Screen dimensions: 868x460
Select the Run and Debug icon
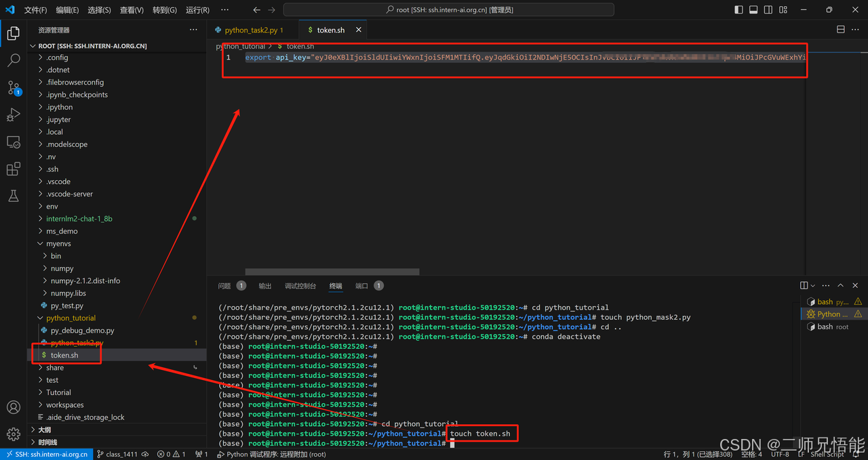point(13,115)
